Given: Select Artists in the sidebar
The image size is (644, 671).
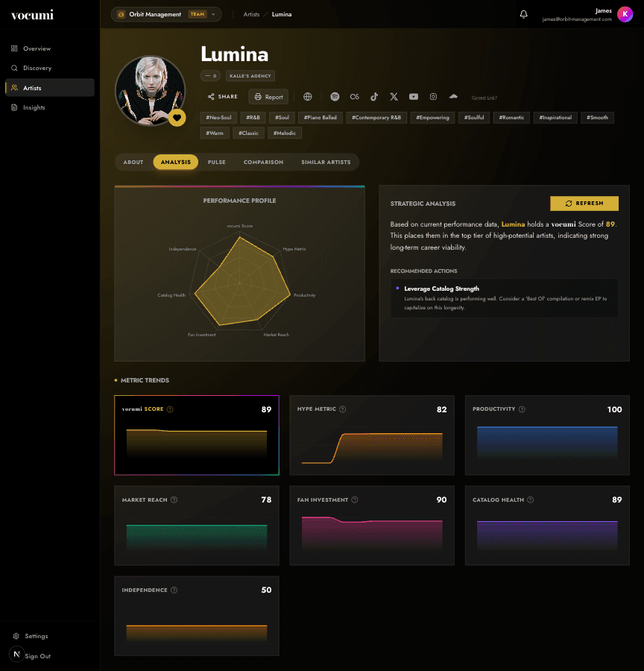Looking at the screenshot, I should pos(50,88).
